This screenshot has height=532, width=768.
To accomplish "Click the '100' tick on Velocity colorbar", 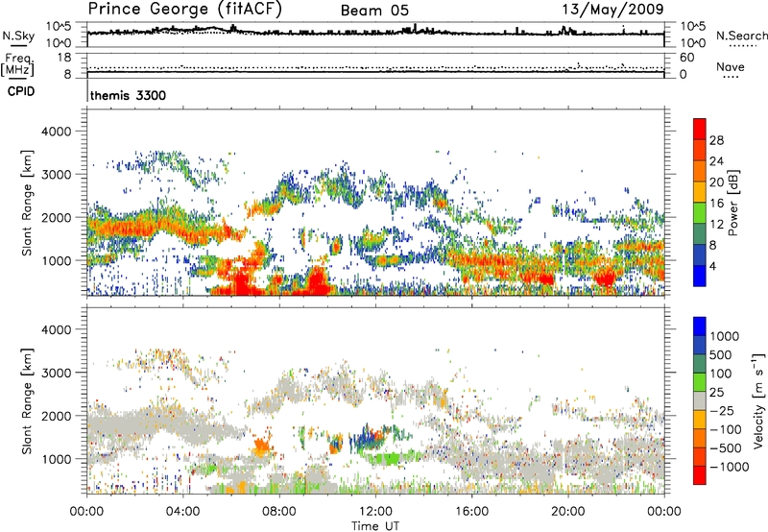I will (721, 374).
